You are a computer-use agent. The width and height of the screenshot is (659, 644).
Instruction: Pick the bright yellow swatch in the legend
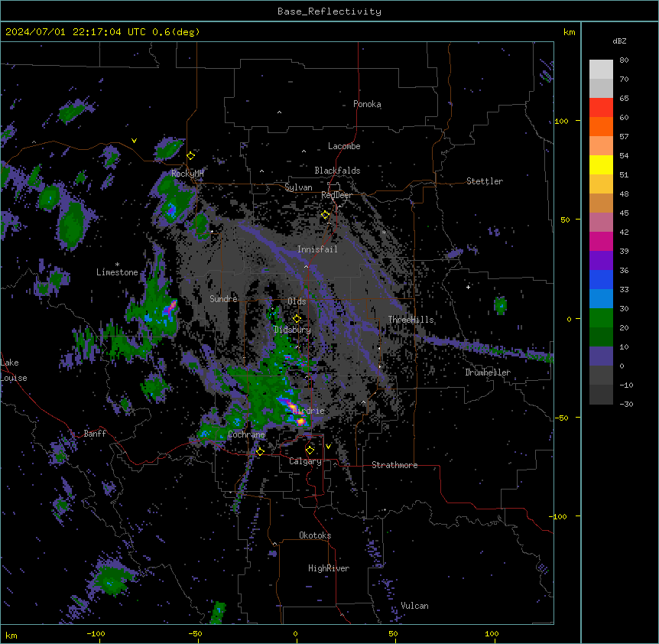[x=601, y=164]
